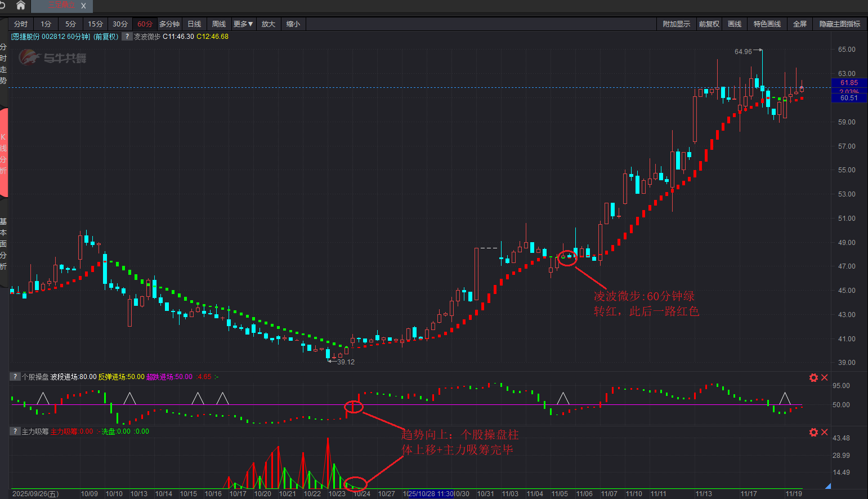Click the home icon in the top bar
This screenshot has height=499, width=868.
pos(21,6)
